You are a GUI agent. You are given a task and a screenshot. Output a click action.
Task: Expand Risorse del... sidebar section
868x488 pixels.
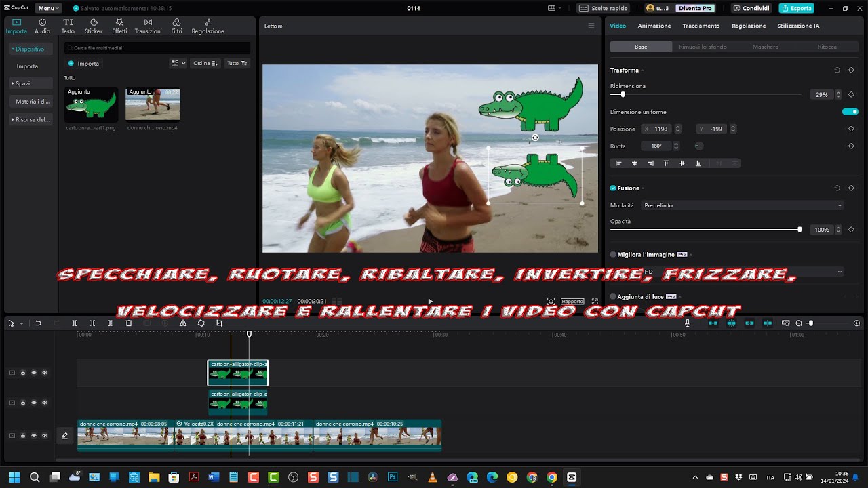[x=31, y=119]
